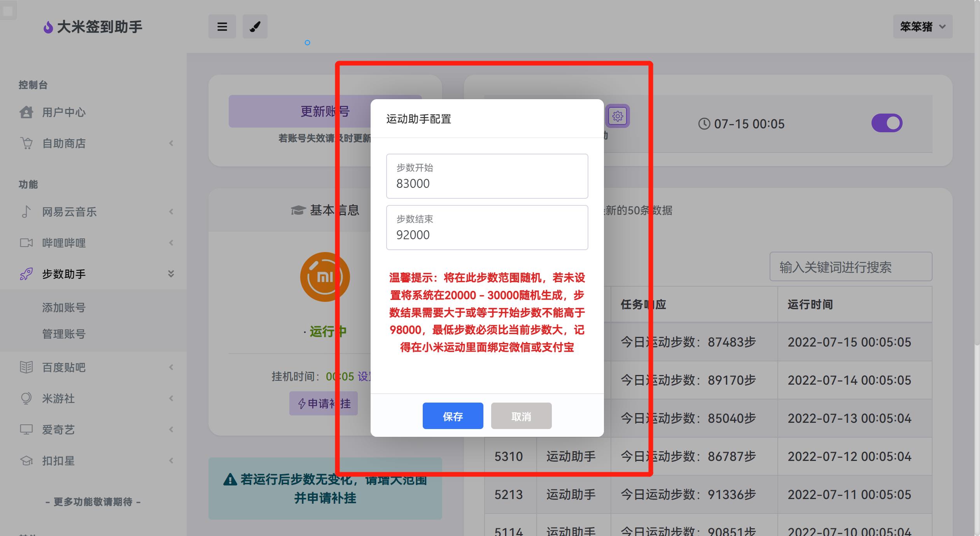Click the keyword search box

click(850, 267)
